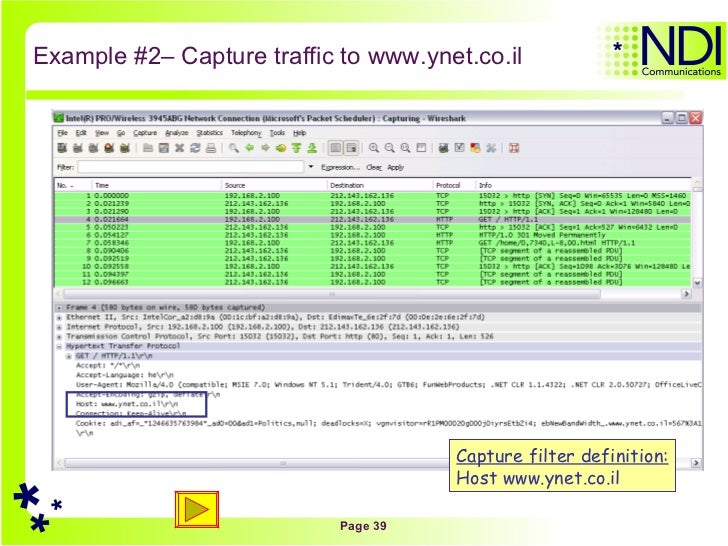Expand the Ethernet II tree node
Image resolution: width=728 pixels, height=546 pixels.
click(x=59, y=318)
